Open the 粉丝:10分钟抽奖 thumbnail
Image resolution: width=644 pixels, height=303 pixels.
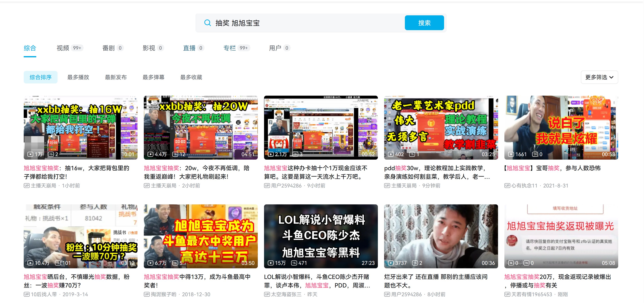(x=81, y=236)
